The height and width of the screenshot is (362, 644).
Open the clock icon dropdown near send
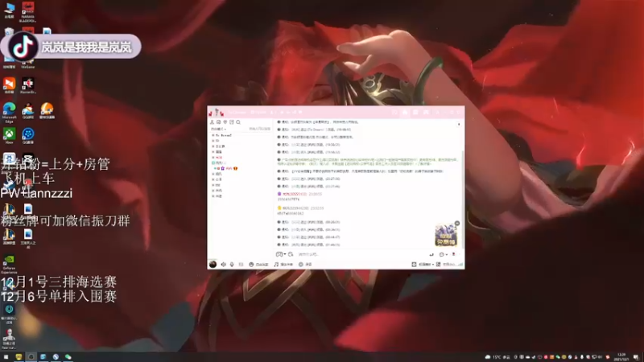pyautogui.click(x=443, y=254)
